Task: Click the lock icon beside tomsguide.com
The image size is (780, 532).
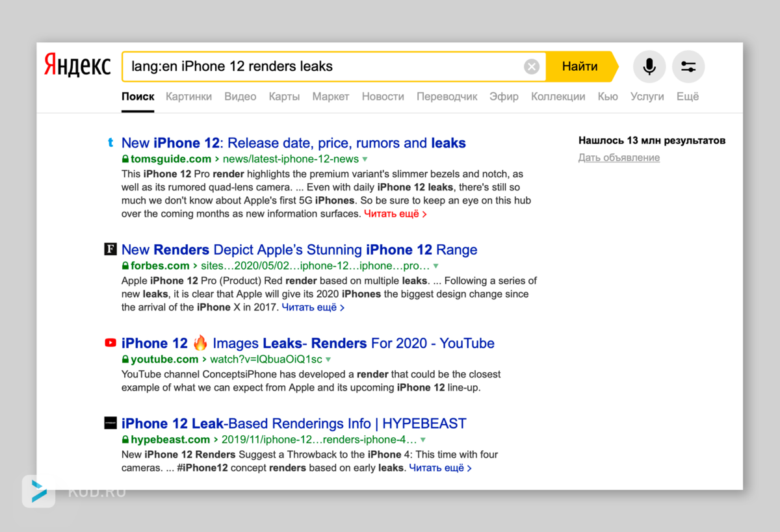Action: [125, 159]
